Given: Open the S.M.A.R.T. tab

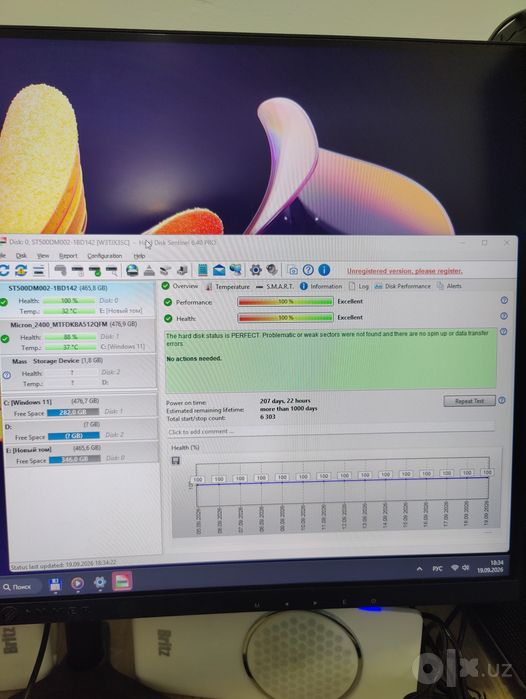Looking at the screenshot, I should point(275,287).
